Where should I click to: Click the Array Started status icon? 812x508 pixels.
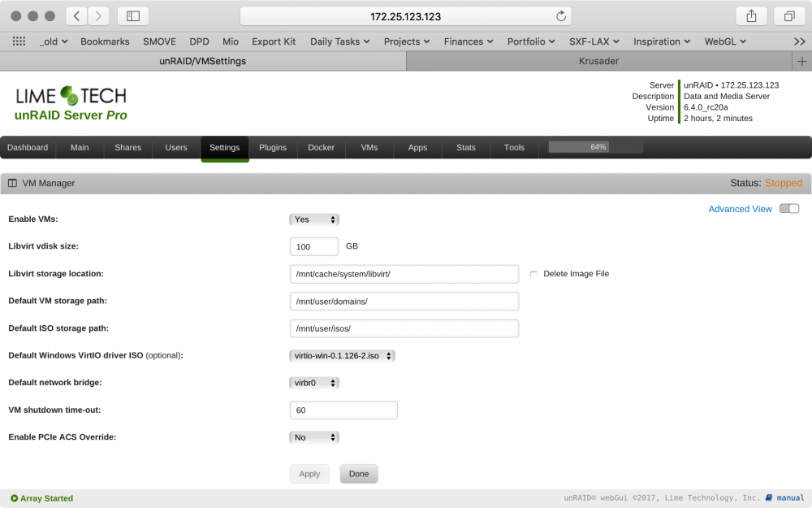[x=14, y=498]
